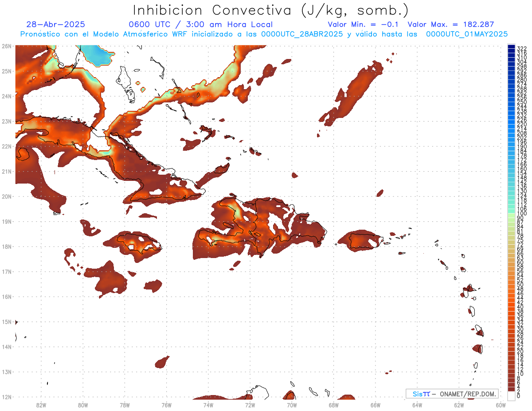This screenshot has height=411, width=532.
Task: Click the color bar value 250
Action: click(522, 102)
